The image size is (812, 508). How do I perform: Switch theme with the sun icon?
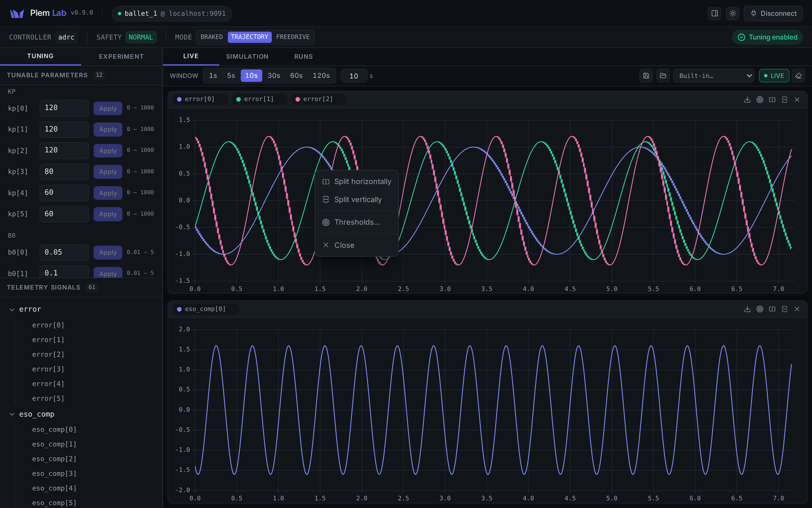732,14
